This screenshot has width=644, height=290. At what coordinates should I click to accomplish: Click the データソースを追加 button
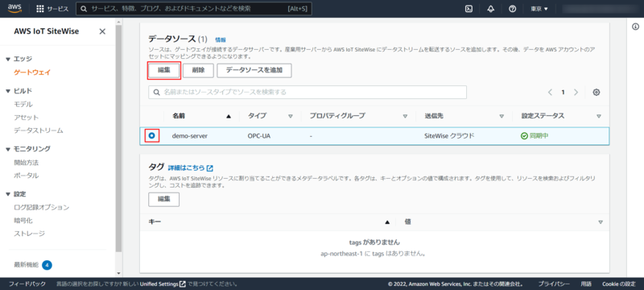pos(254,70)
